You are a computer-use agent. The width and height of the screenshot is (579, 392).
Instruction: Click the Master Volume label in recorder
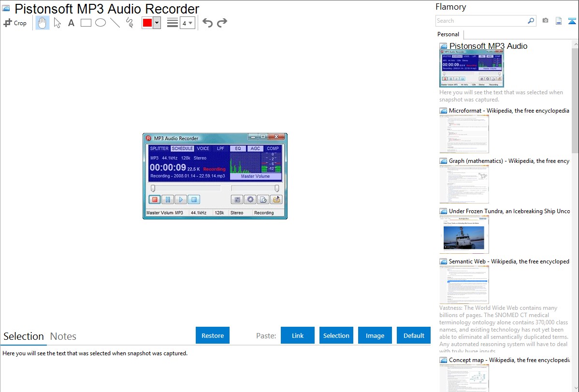tap(256, 176)
